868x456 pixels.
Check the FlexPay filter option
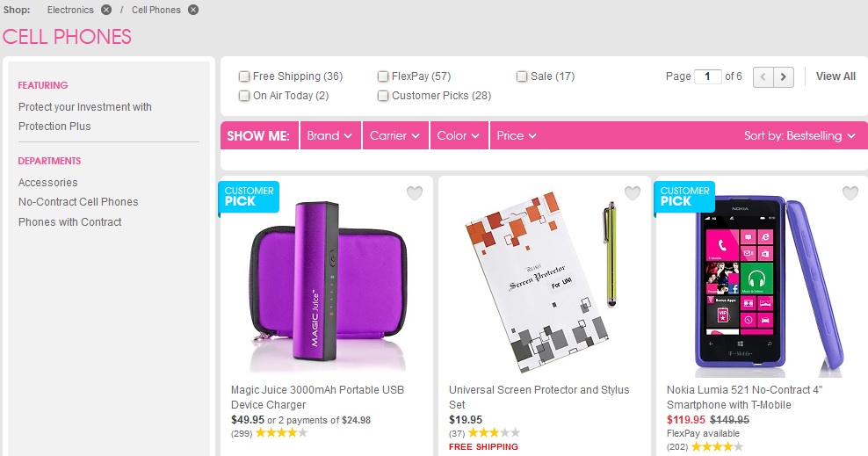[x=383, y=76]
